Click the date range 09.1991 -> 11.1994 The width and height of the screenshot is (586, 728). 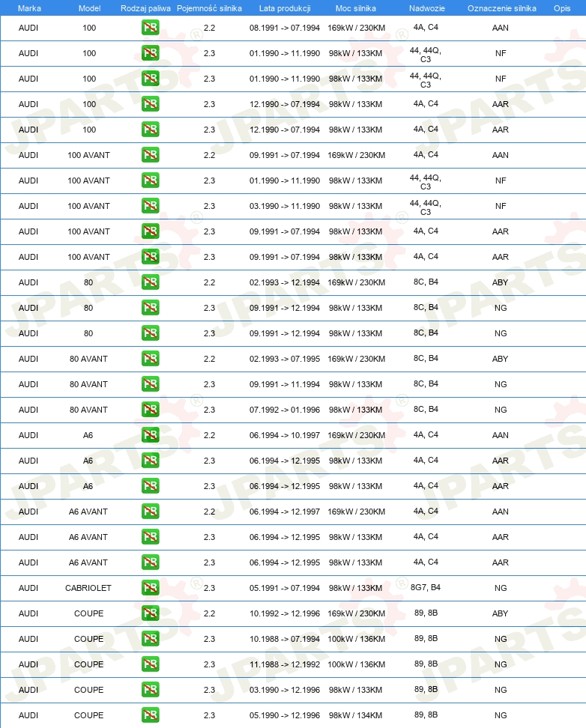285,384
